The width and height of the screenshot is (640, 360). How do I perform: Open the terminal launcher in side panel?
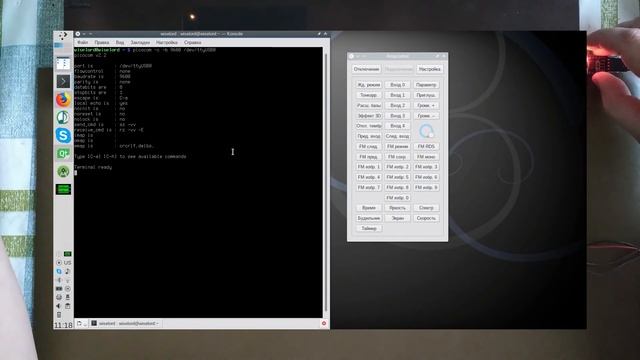pos(63,82)
